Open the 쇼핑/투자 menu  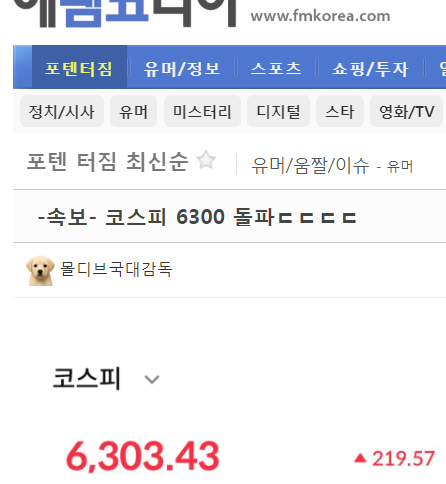point(370,69)
